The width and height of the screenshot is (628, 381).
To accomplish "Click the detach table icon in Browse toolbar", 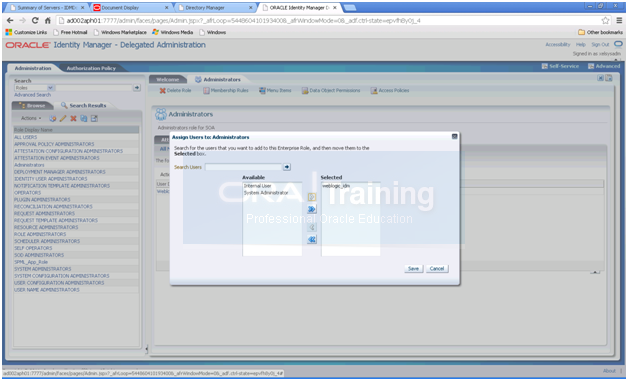I will click(x=94, y=118).
